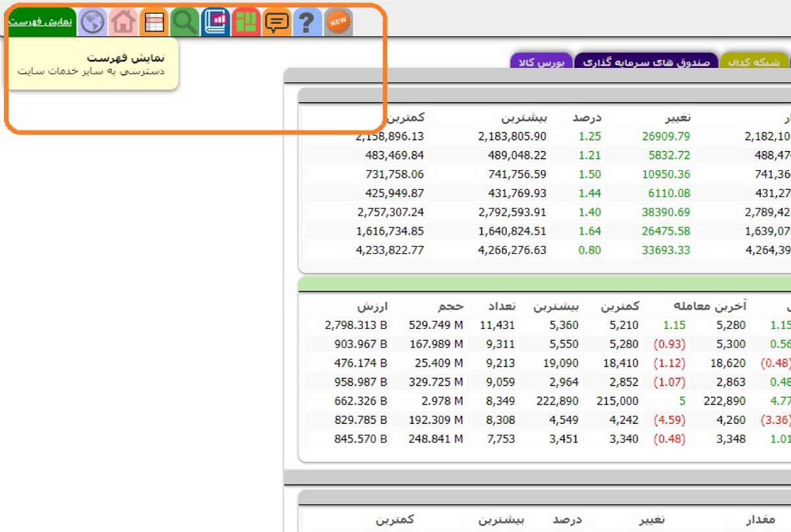Click the green magnifying glass search icon

(185, 22)
